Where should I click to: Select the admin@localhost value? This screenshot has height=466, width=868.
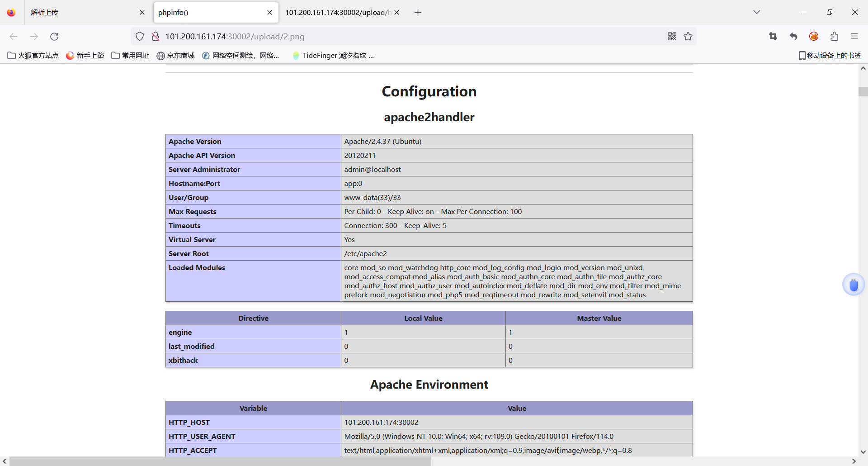click(x=373, y=169)
